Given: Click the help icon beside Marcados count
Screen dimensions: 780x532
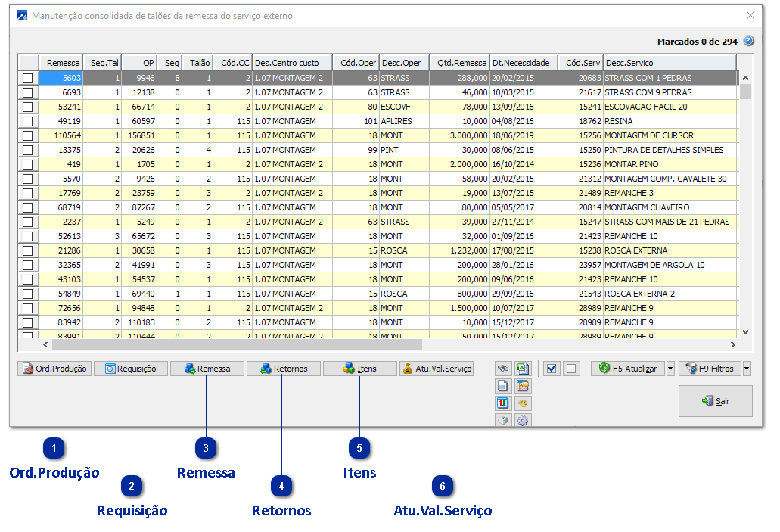Looking at the screenshot, I should pos(748,42).
